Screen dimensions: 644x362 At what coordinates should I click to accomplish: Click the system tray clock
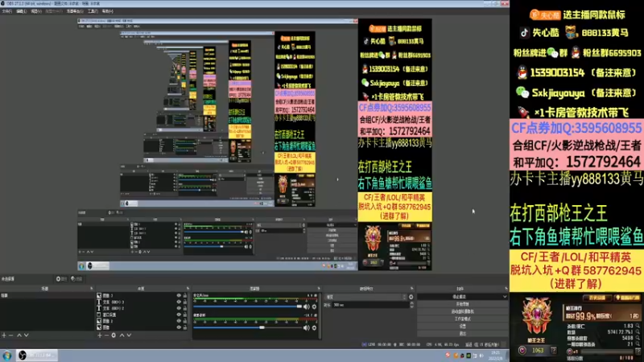tap(496, 356)
